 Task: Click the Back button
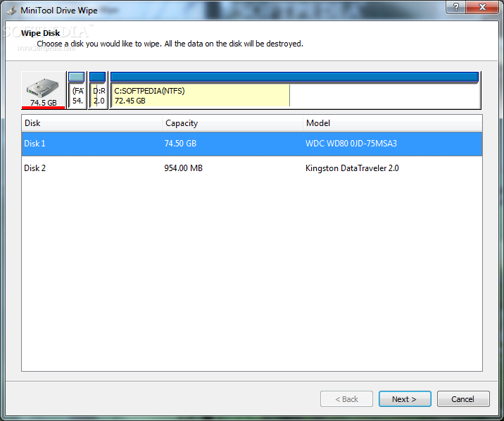346,399
